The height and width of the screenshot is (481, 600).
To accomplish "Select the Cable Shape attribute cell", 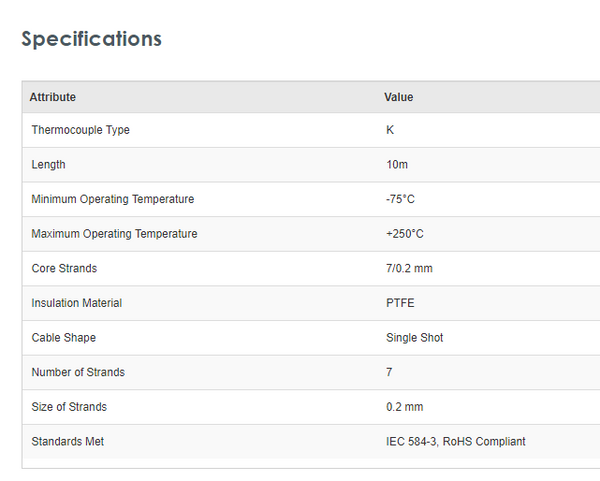I will coord(64,338).
